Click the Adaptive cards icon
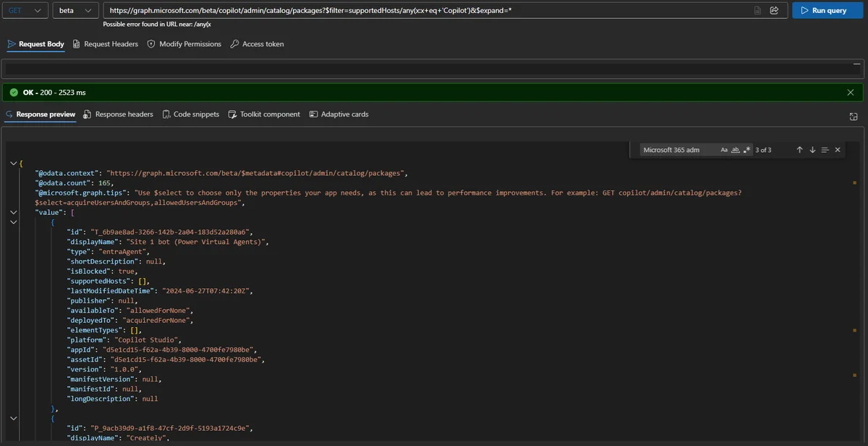The image size is (868, 446). pyautogui.click(x=313, y=114)
